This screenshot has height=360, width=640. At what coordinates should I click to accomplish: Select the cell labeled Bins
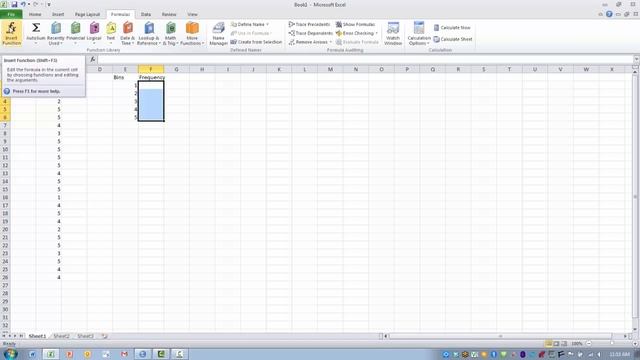125,77
